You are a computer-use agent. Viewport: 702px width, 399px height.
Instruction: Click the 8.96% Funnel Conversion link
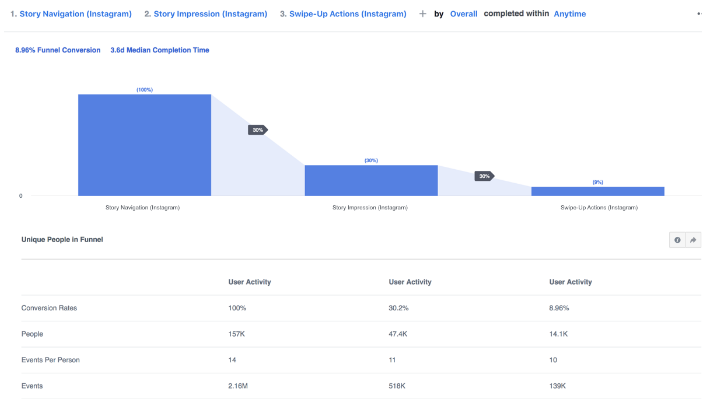coord(58,50)
